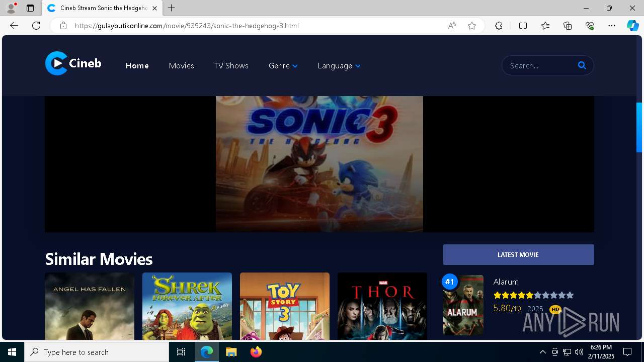Open Shrek Forever After poster
This screenshot has width=644, height=362.
pyautogui.click(x=187, y=306)
